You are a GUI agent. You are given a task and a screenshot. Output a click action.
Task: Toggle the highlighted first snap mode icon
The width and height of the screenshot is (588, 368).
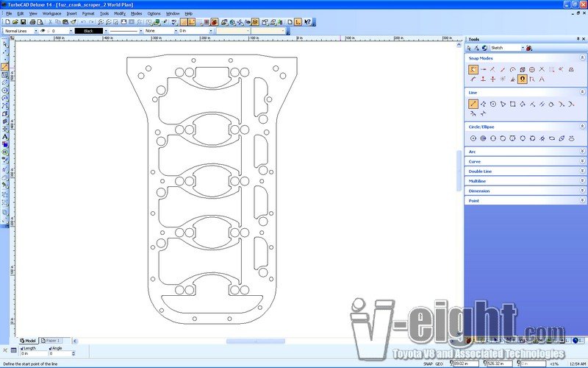click(x=473, y=69)
